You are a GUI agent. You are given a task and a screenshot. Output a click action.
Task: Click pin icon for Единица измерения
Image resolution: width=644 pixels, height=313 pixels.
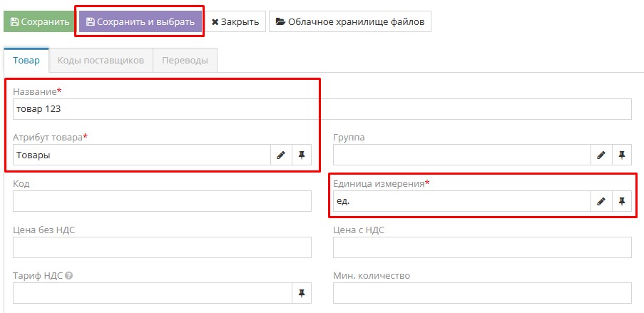pyautogui.click(x=622, y=202)
